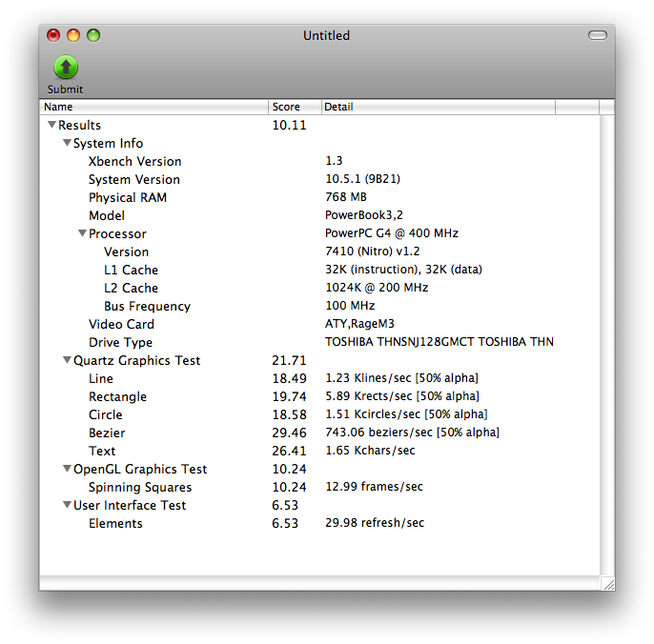
Task: Click the 10.5.1 (9B21) system version value
Action: coord(362,179)
